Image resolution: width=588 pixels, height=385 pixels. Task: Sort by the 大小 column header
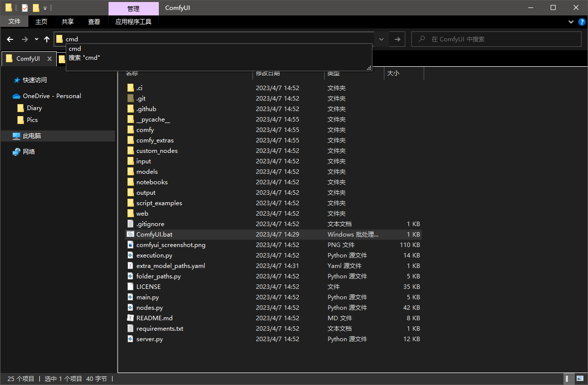point(403,73)
